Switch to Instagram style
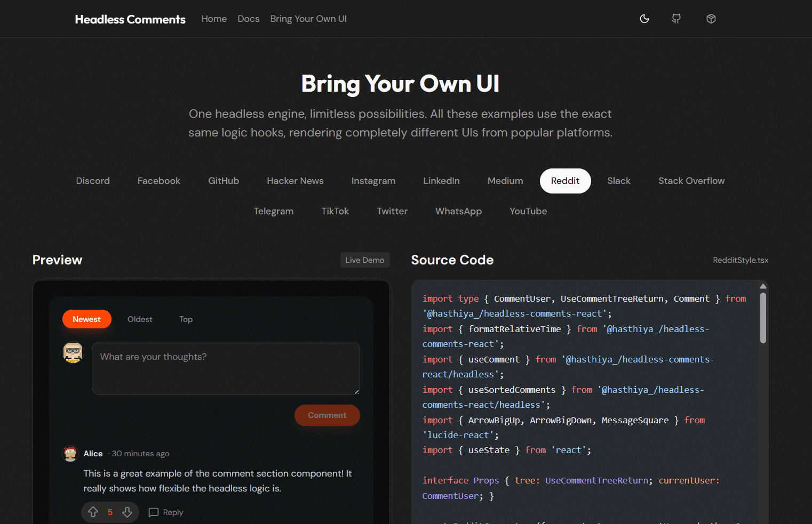Image resolution: width=812 pixels, height=524 pixels. [x=373, y=181]
